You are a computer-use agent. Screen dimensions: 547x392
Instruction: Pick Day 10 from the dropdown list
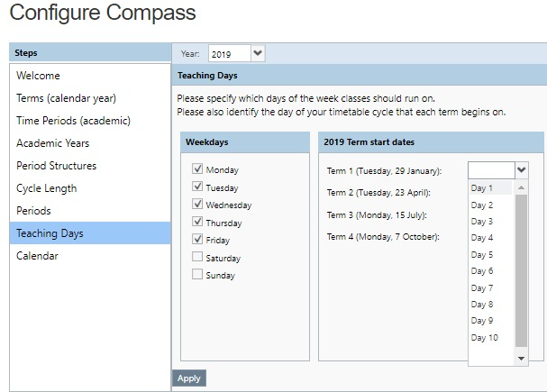tap(485, 338)
